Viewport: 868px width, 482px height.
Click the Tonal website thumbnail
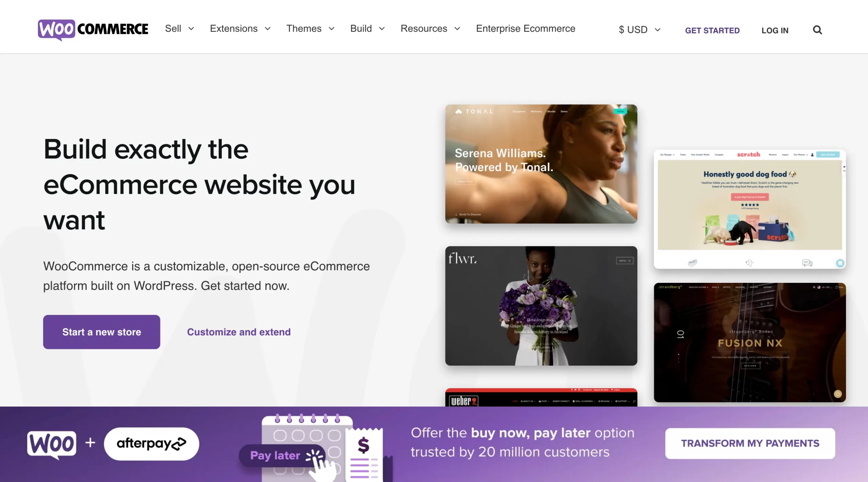coord(541,163)
